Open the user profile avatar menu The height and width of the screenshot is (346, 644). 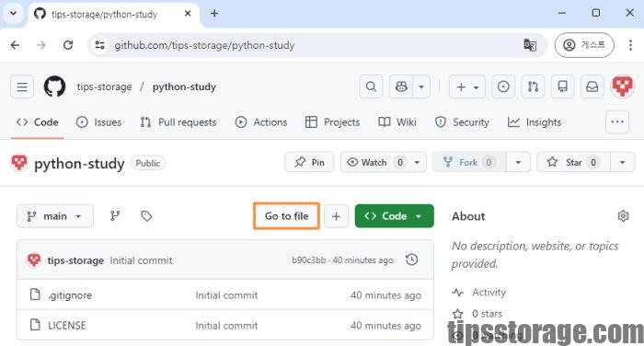click(x=623, y=86)
